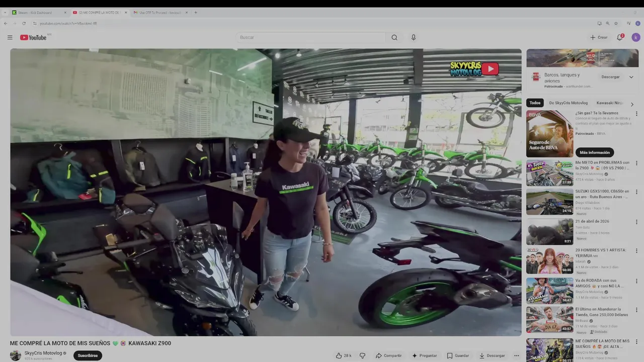Open the 21 de abril de 2026 thumbnail
Image resolution: width=644 pixels, height=362 pixels.
coord(549,232)
